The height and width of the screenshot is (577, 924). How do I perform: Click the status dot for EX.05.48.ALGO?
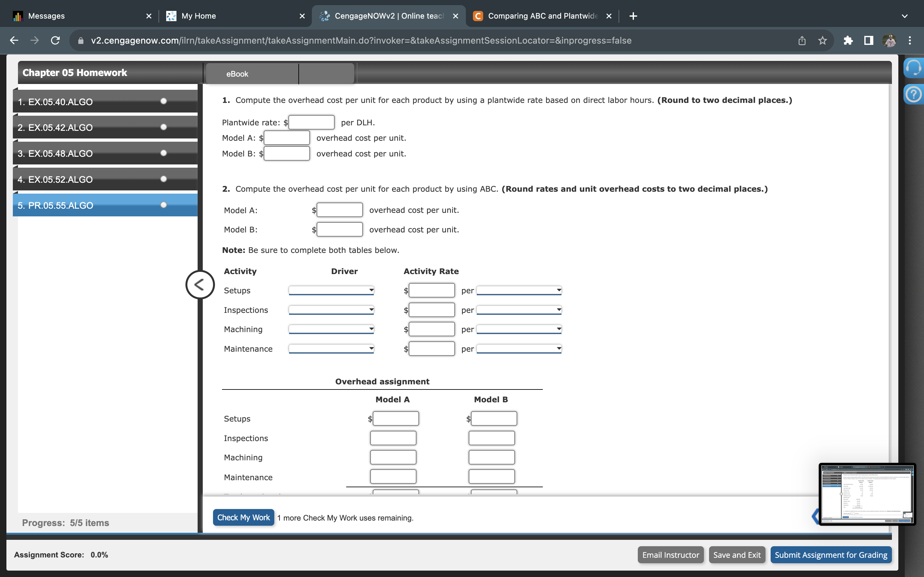pyautogui.click(x=164, y=153)
